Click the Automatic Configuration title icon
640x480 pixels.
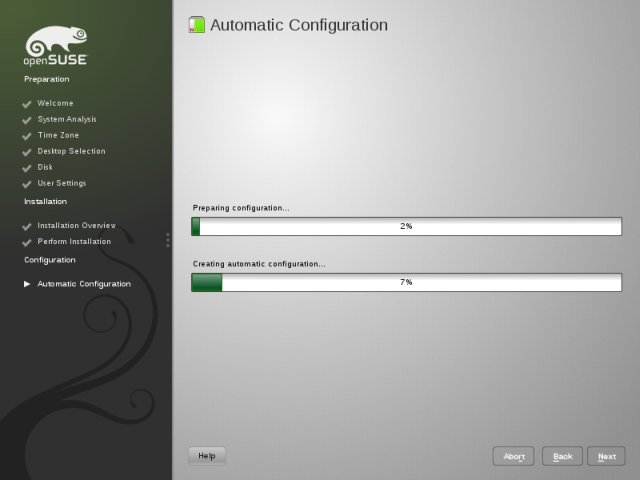pyautogui.click(x=197, y=25)
